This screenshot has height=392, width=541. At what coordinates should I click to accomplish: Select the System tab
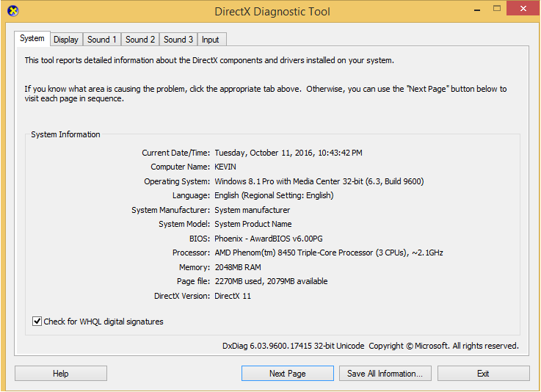32,38
